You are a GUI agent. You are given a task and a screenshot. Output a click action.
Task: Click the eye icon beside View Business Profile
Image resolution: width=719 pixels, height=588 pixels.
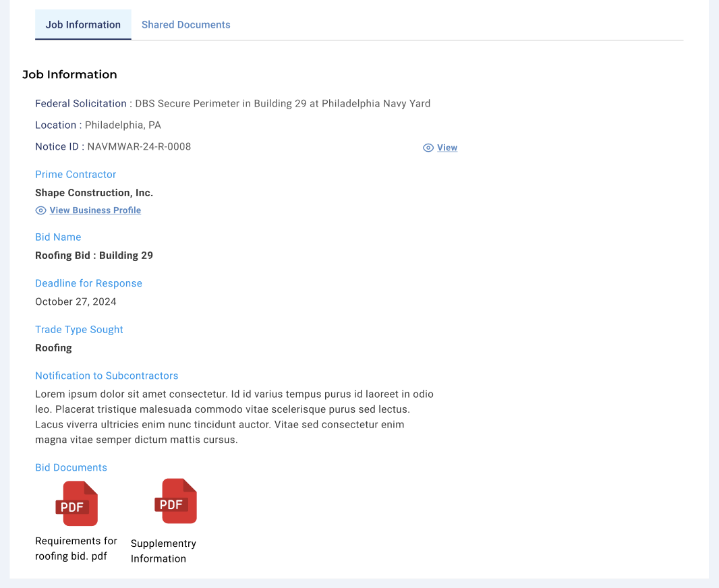pos(40,210)
